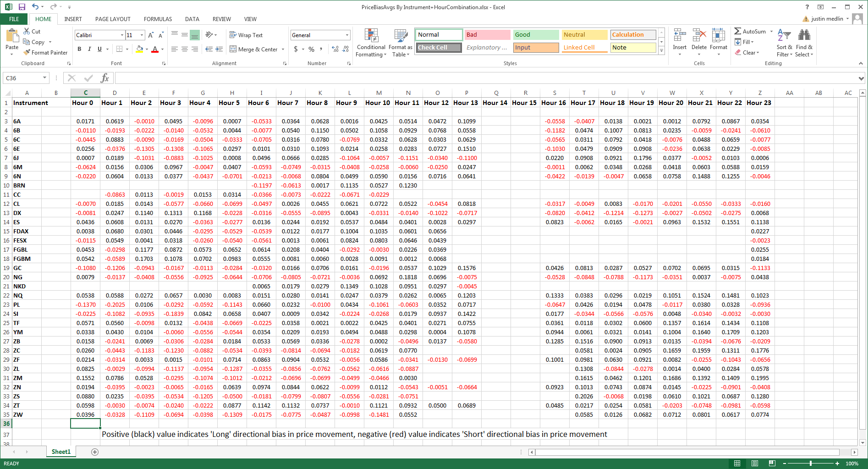Apply the red Font Color
The image size is (868, 469).
[155, 49]
